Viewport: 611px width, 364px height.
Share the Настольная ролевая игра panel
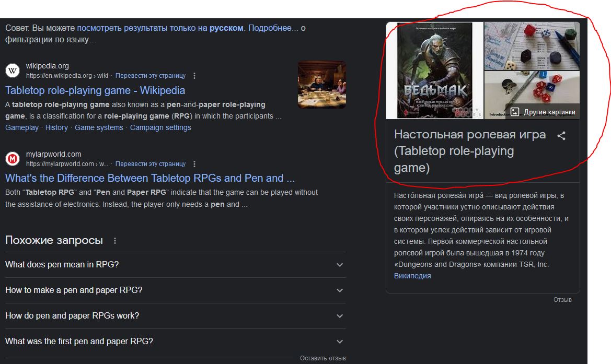[561, 135]
